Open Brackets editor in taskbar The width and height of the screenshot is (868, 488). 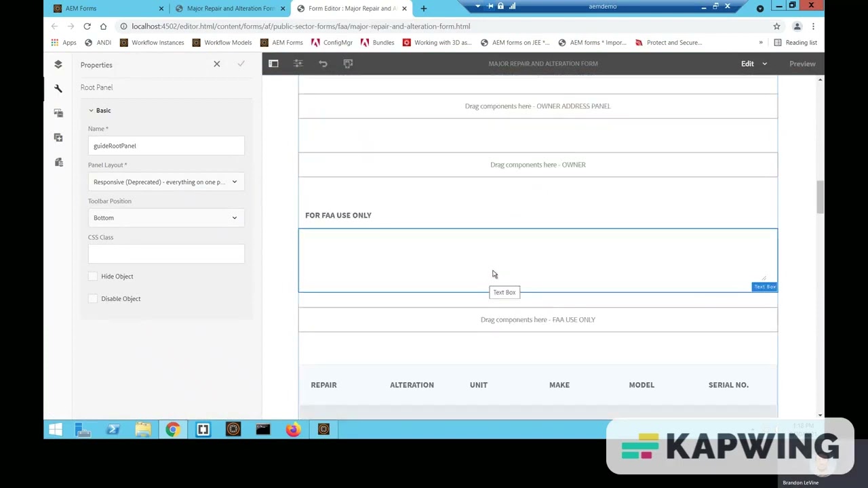[203, 429]
